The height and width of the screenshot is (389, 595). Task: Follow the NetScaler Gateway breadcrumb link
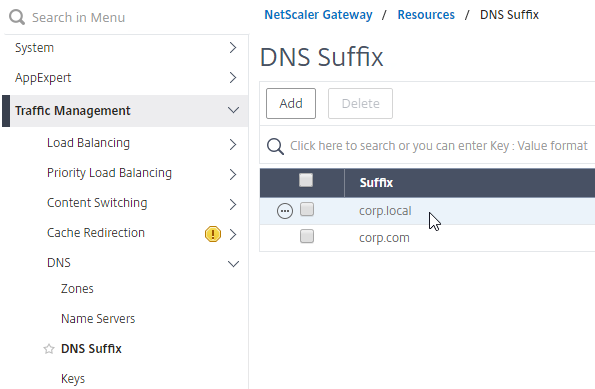pos(318,15)
